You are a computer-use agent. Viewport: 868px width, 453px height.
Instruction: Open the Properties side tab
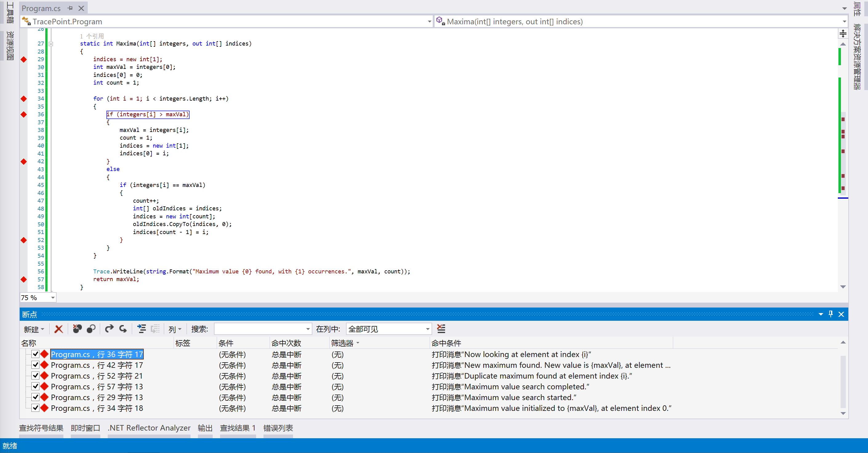click(x=857, y=9)
